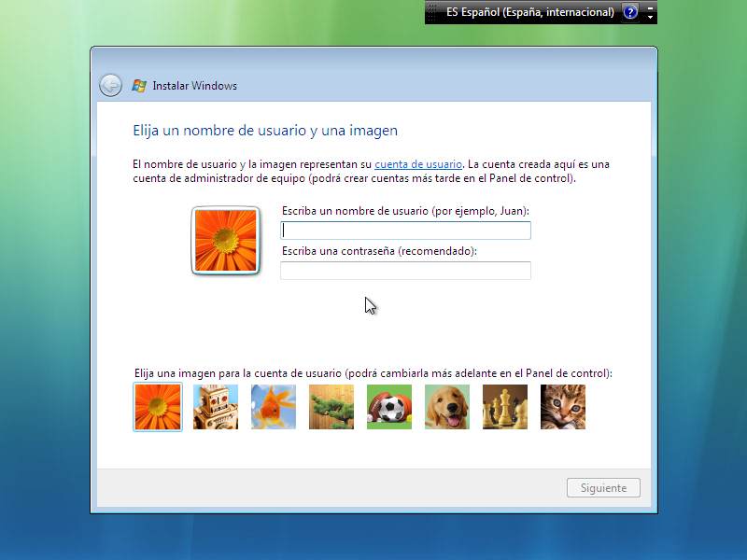Select the soccer ball account picture
The width and height of the screenshot is (747, 560).
(x=388, y=407)
